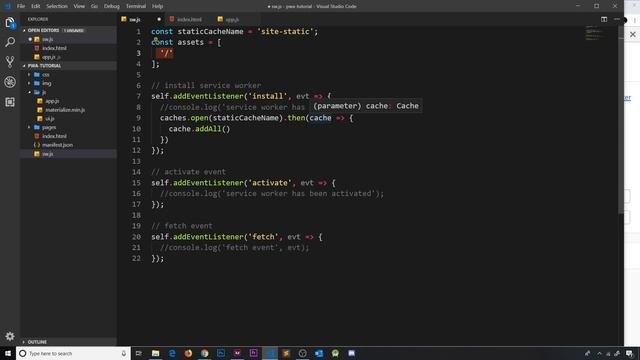Viewport: 640px width, 360px height.
Task: Open the View menu
Action: (x=79, y=6)
